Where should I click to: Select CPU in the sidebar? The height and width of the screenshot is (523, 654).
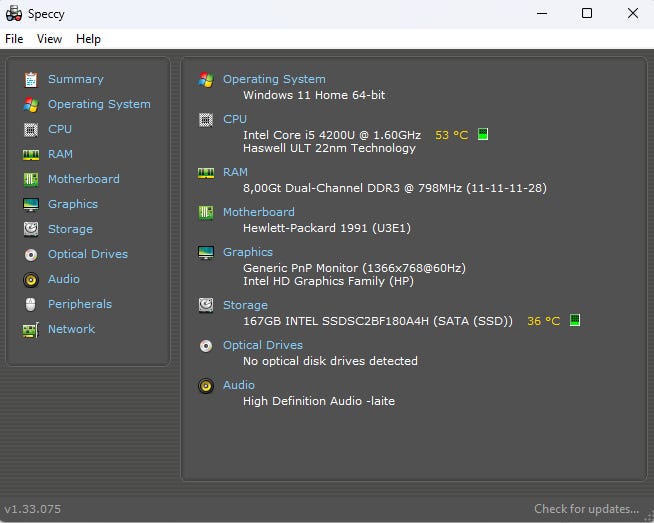point(60,129)
